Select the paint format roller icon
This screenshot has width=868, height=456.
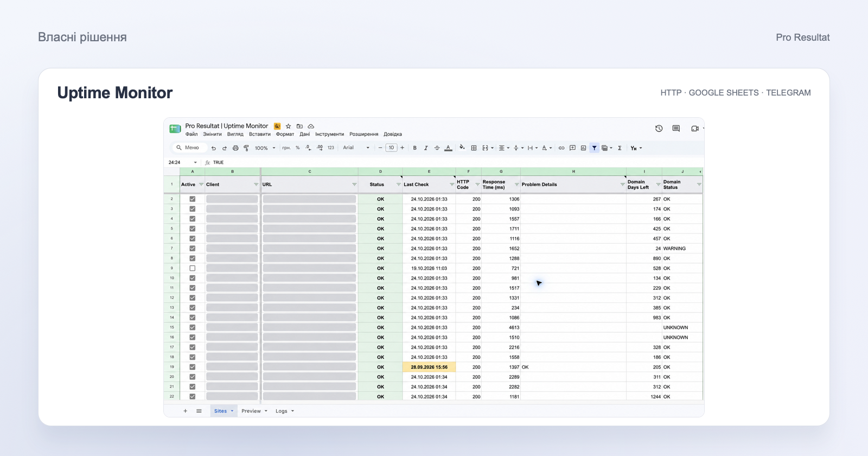[x=246, y=148]
